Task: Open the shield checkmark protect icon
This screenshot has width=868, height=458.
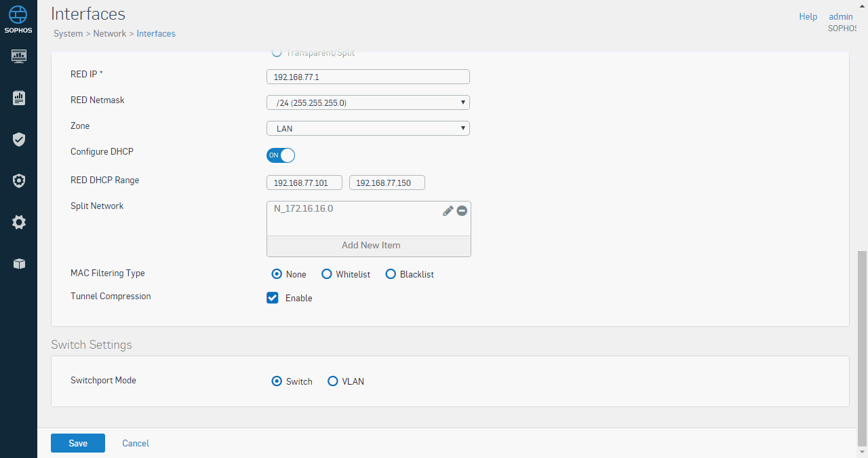Action: pos(19,139)
